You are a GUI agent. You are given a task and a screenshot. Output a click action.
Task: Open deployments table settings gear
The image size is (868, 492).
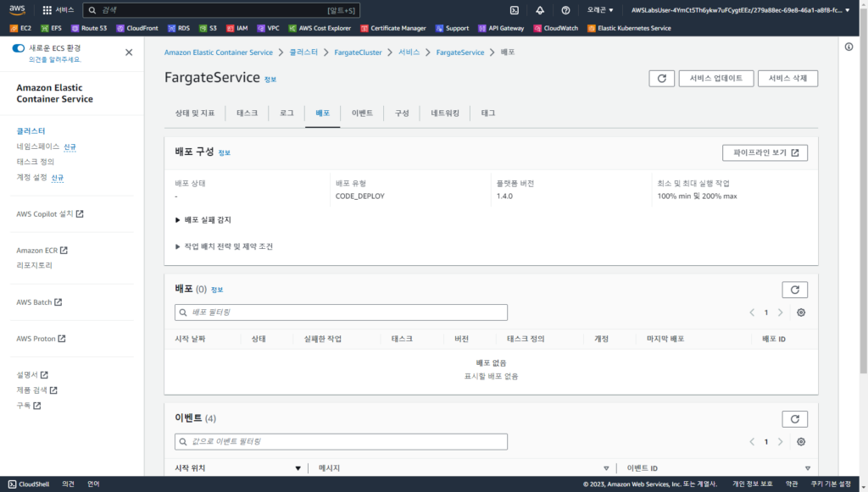pyautogui.click(x=801, y=312)
